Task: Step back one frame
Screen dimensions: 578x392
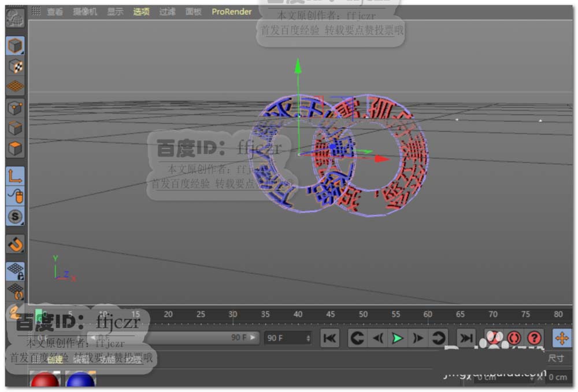Action: pos(378,338)
